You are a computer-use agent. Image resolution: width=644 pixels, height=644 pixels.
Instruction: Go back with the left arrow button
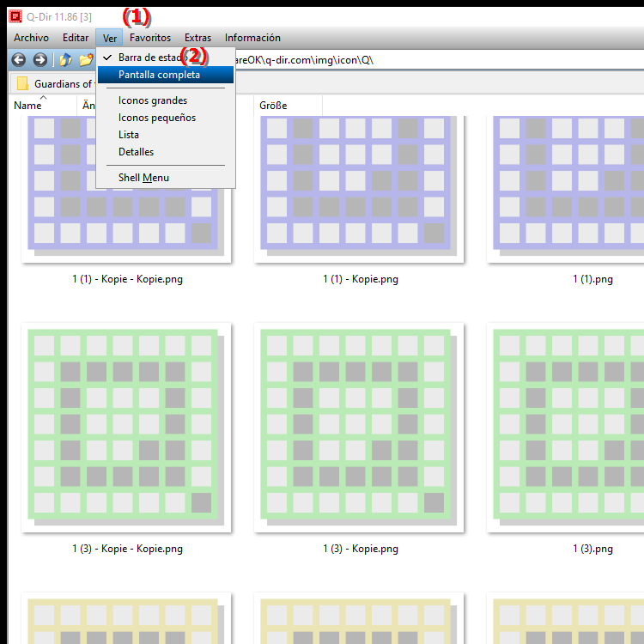pyautogui.click(x=19, y=60)
